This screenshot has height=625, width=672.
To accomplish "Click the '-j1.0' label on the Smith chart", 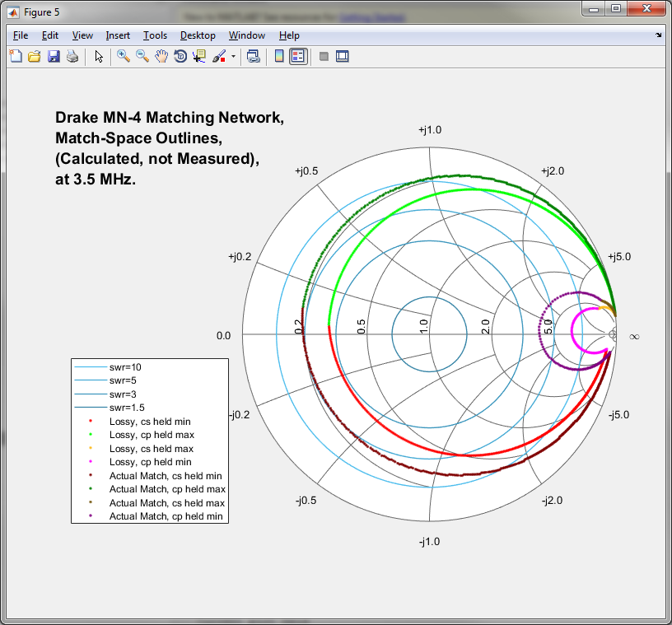I will (x=429, y=541).
